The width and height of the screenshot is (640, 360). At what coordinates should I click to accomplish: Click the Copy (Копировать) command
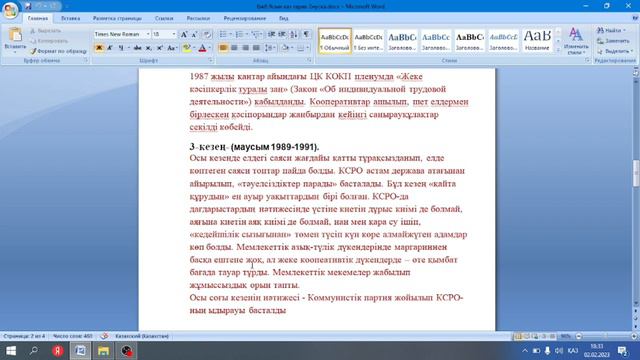49,41
